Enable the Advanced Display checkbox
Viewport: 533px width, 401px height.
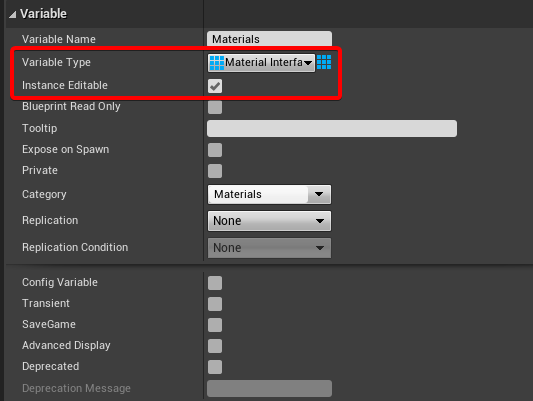(x=215, y=346)
